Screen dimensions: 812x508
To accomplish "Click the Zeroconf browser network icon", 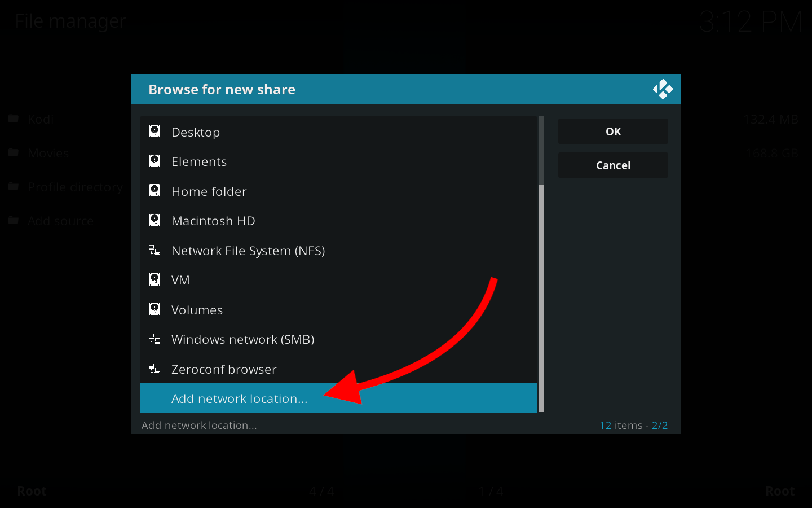I will (155, 369).
